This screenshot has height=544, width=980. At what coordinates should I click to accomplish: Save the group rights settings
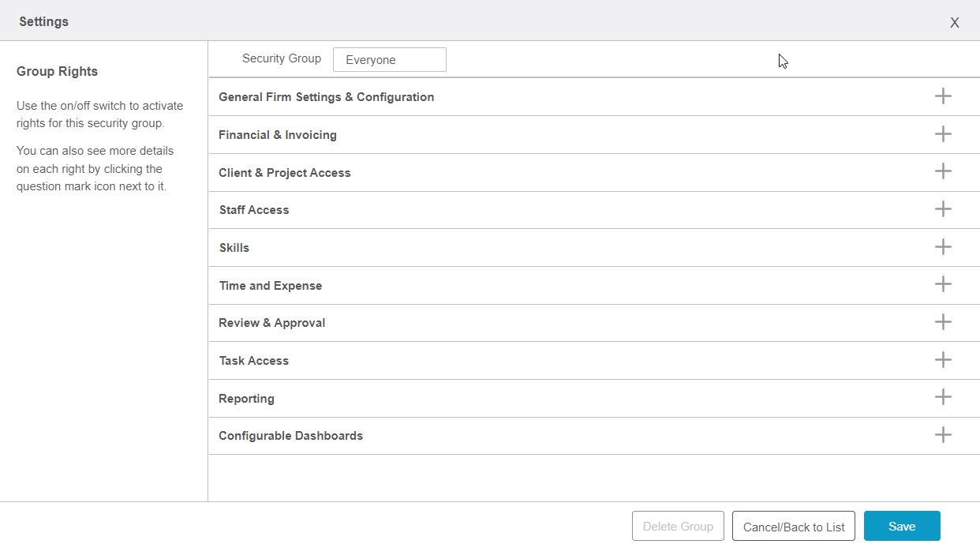[901, 527]
